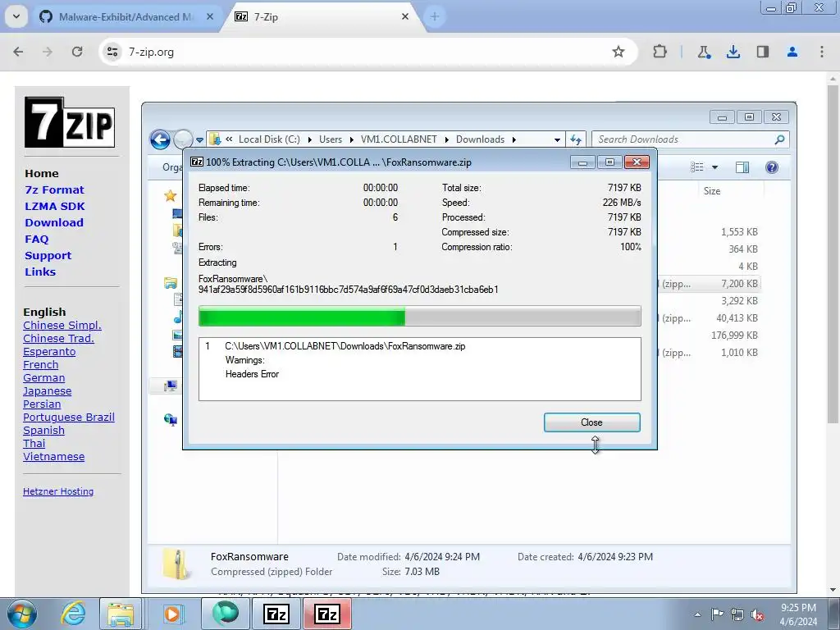Select the highlighted 7-Zip taskbar button
The width and height of the screenshot is (840, 630).
326,614
